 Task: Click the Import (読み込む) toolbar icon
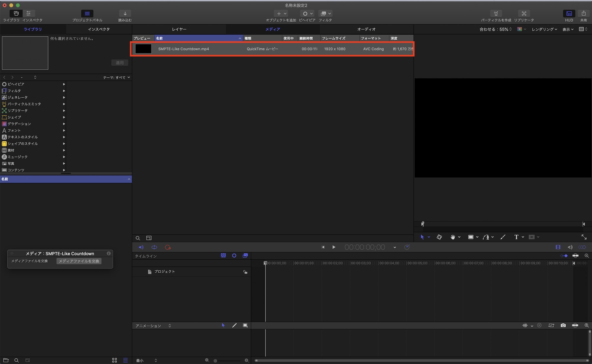(x=125, y=14)
